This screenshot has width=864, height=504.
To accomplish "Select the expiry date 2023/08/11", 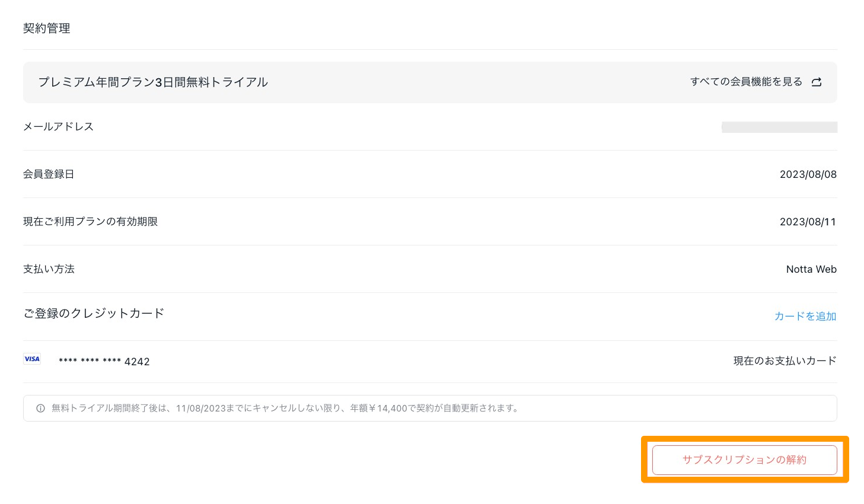I will 808,222.
